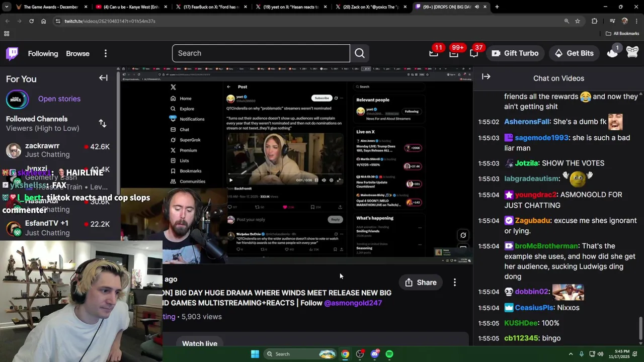This screenshot has height=362, width=644.
Task: Open the Twitch user avatar menu
Action: [632, 52]
